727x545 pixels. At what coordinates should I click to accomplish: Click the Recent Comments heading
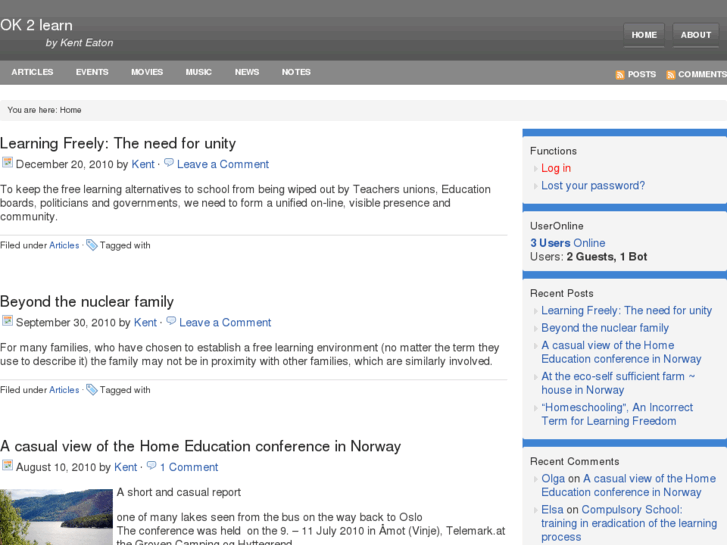(x=574, y=462)
